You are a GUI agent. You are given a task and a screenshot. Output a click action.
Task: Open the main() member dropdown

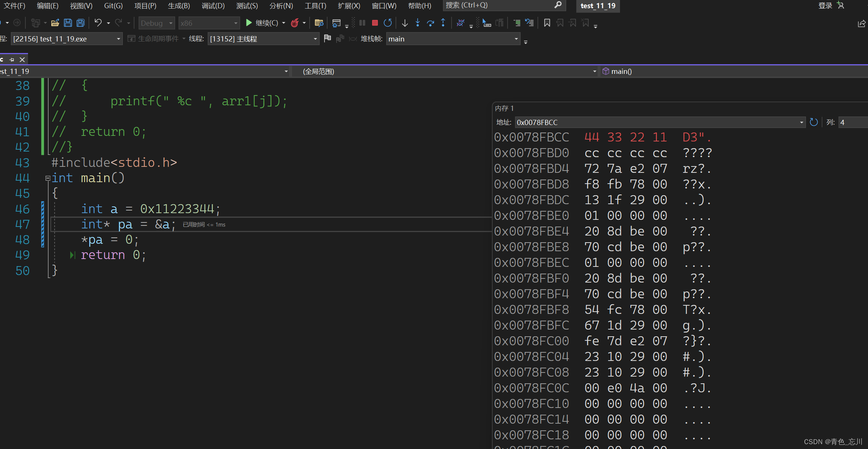(734, 71)
